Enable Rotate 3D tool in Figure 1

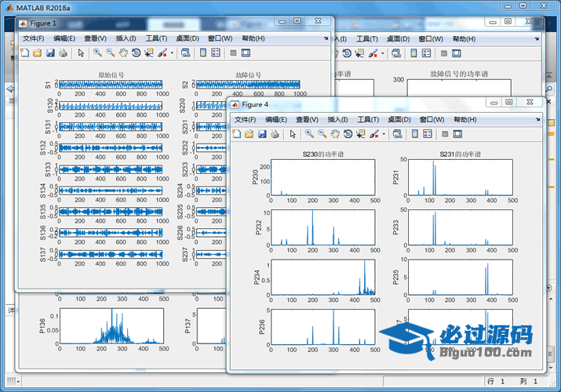[x=136, y=53]
